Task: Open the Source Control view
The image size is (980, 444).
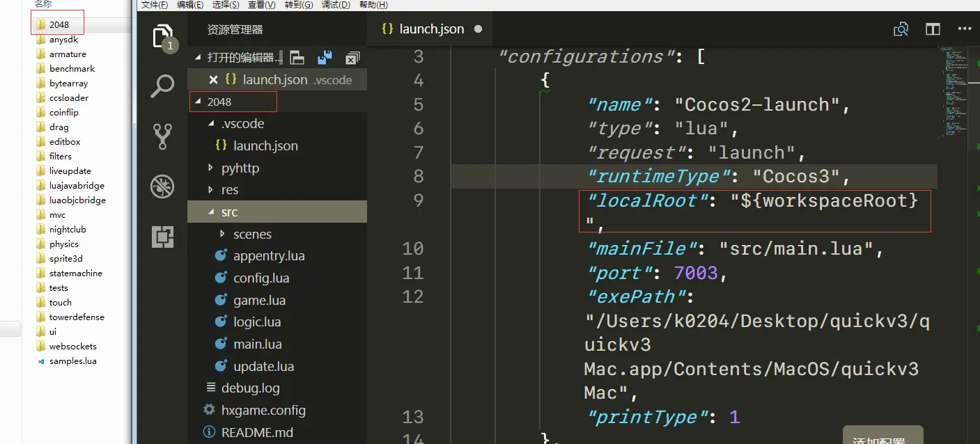Action: pos(162,136)
